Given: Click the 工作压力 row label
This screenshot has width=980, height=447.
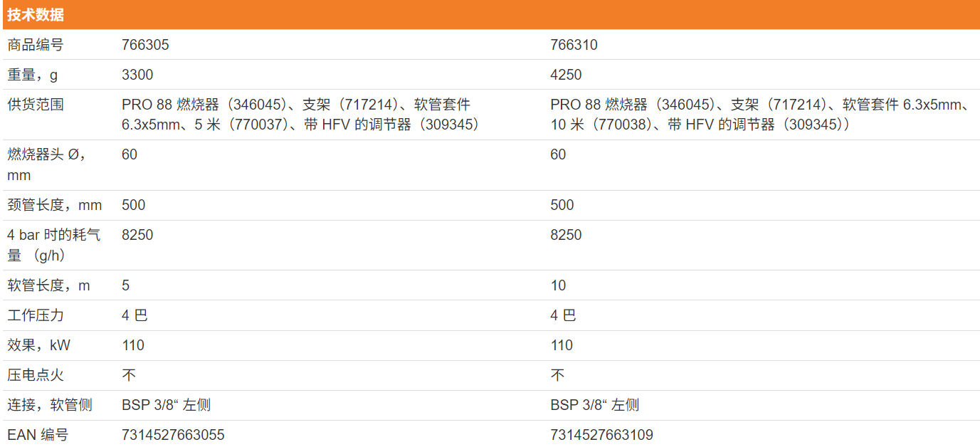Looking at the screenshot, I should (36, 315).
